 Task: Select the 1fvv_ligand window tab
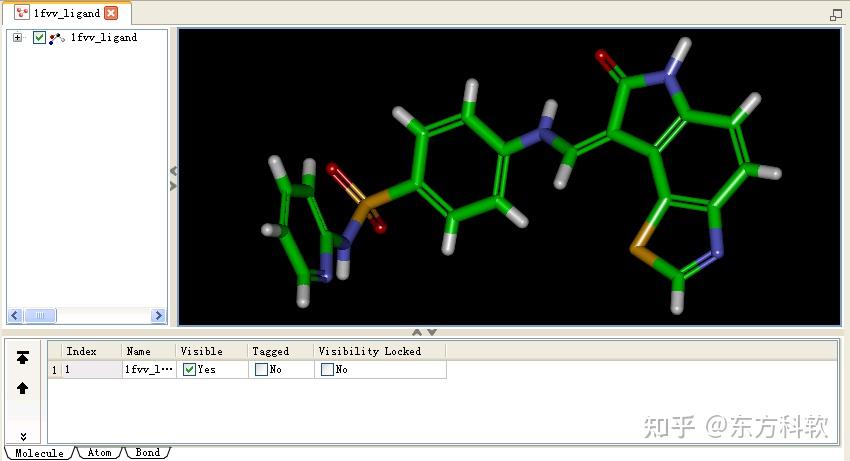(66, 13)
